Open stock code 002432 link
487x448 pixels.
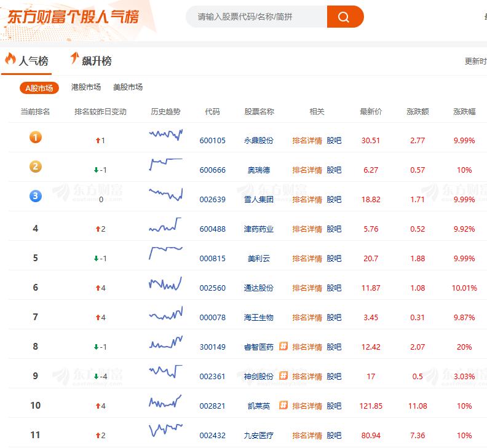(212, 436)
